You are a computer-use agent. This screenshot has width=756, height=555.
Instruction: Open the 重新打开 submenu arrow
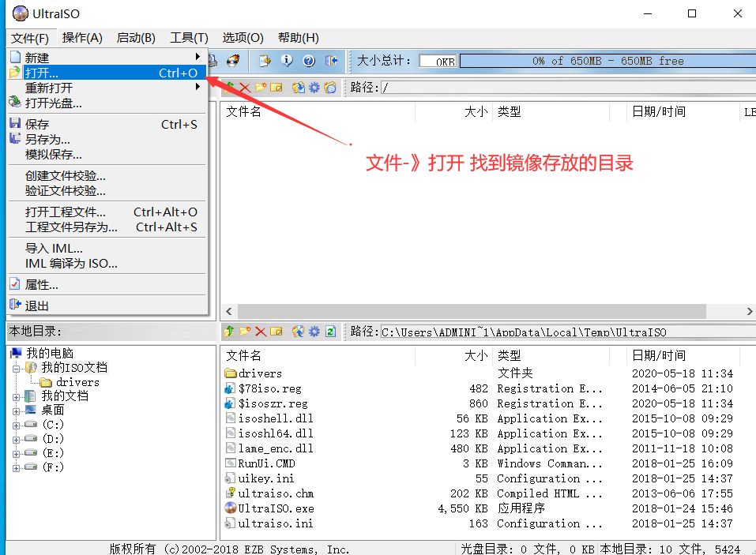tap(197, 87)
